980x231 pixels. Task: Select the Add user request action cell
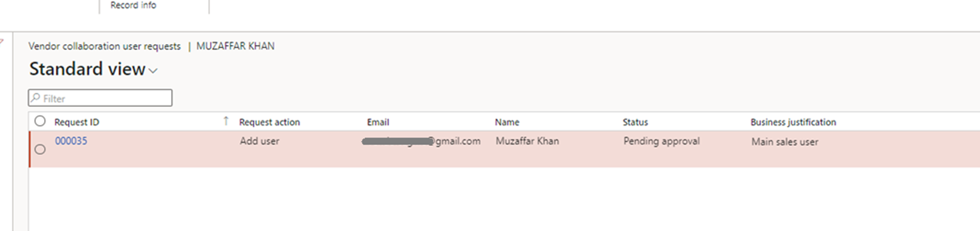[260, 141]
